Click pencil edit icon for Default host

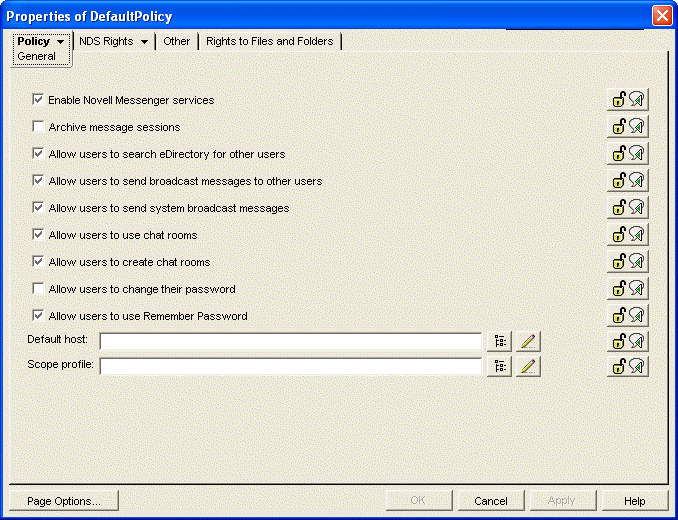pyautogui.click(x=528, y=341)
